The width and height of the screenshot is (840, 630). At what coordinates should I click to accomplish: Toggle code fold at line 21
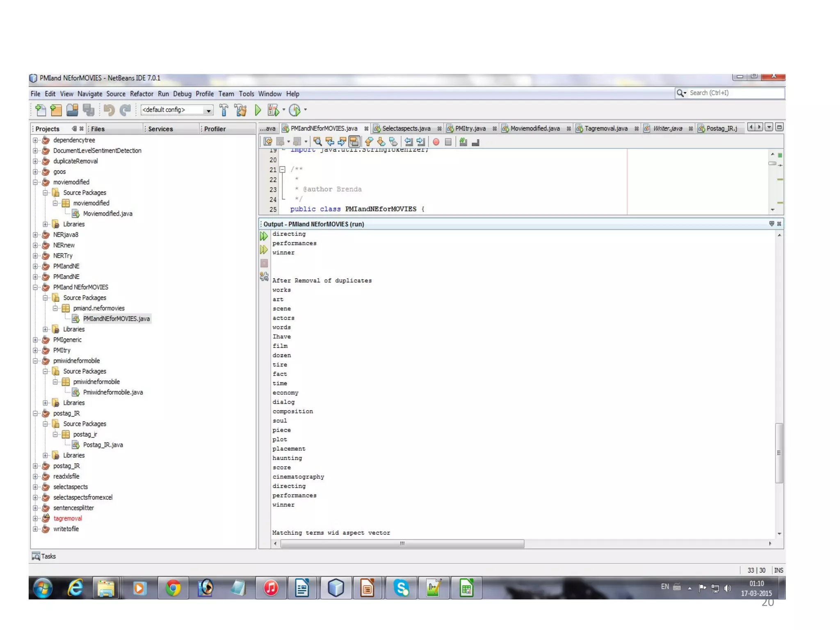[282, 170]
